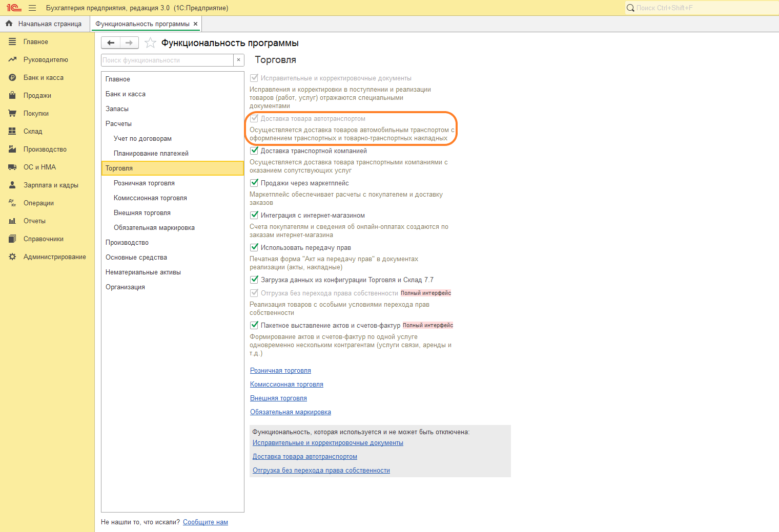Click the back navigation arrow button
The width and height of the screenshot is (779, 532).
111,43
